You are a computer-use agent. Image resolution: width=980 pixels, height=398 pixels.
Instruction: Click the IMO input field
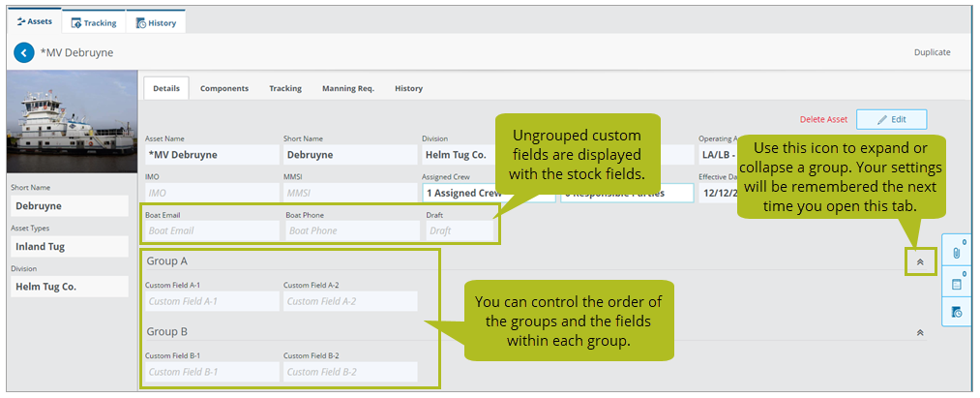[212, 193]
